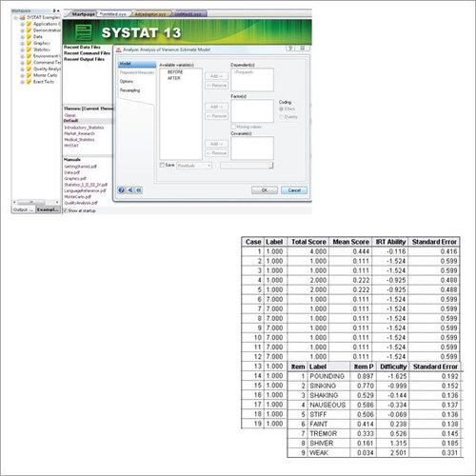Click the Graphics folder icon in tree
Image resolution: width=476 pixels, height=476 pixels.
click(29, 43)
